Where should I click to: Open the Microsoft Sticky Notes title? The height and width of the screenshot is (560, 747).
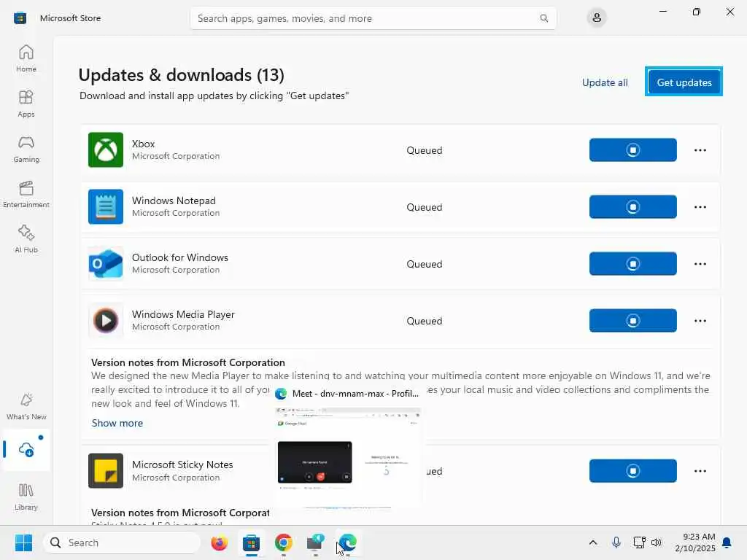click(x=182, y=464)
